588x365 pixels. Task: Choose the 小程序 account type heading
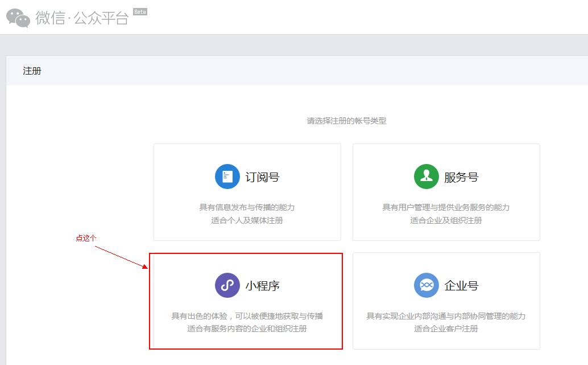263,286
